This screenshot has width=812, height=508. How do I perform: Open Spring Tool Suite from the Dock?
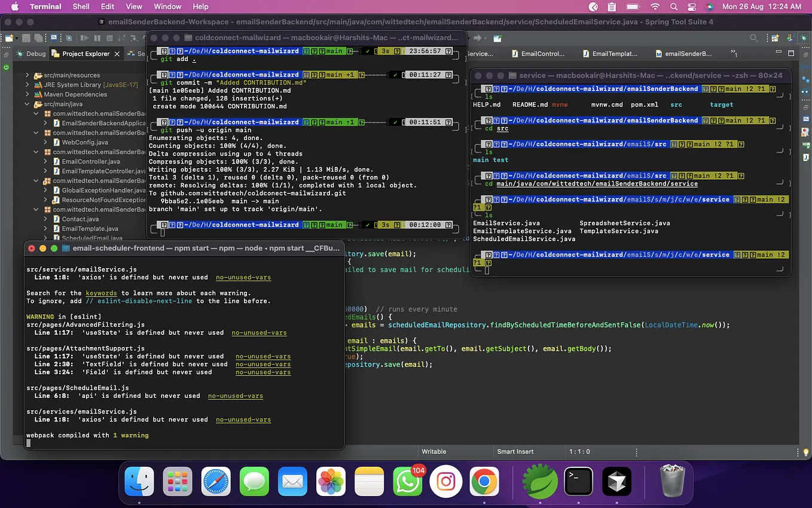(x=539, y=482)
